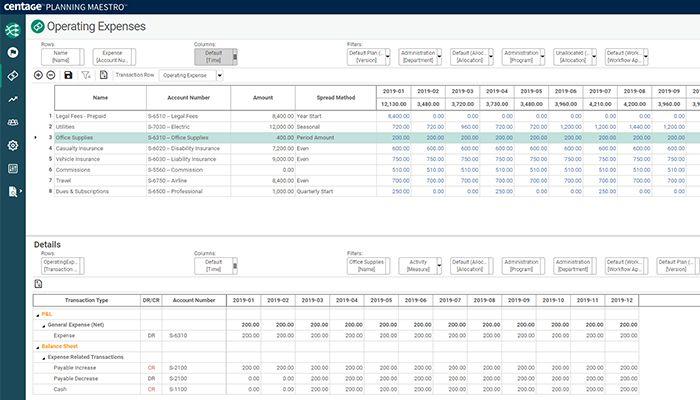Image resolution: width=700 pixels, height=400 pixels.
Task: Select the Travel row name
Action: point(63,180)
